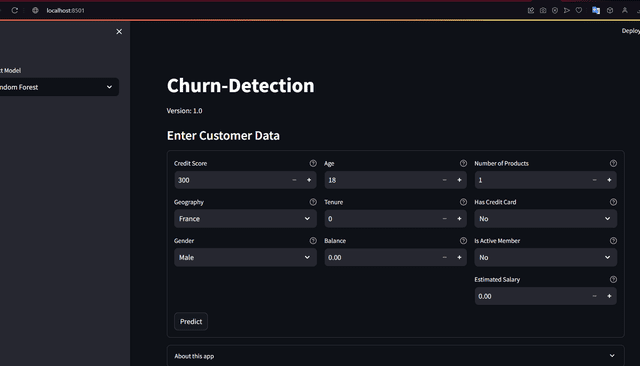Increase Balance with plus button
This screenshot has height=366, width=640.
(x=459, y=257)
